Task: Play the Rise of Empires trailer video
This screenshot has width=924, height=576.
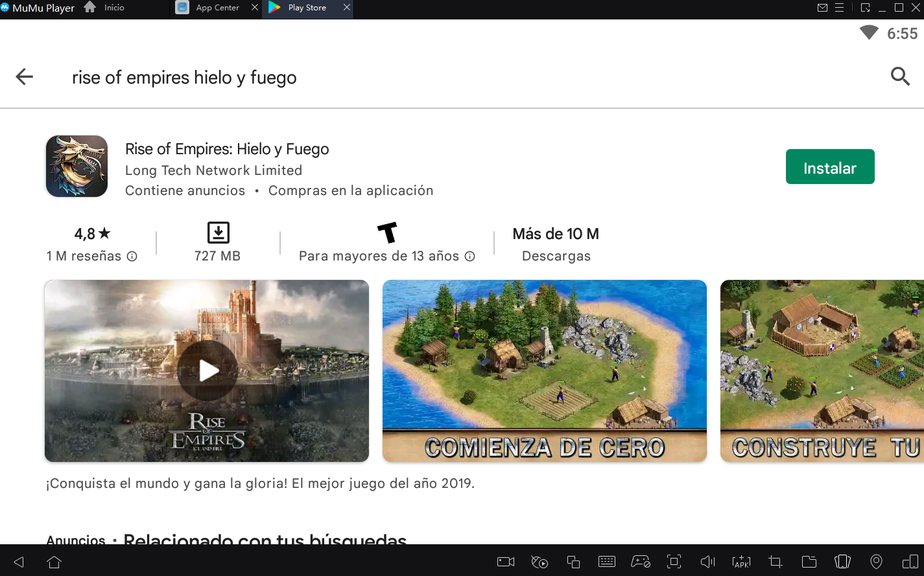Action: (x=207, y=370)
